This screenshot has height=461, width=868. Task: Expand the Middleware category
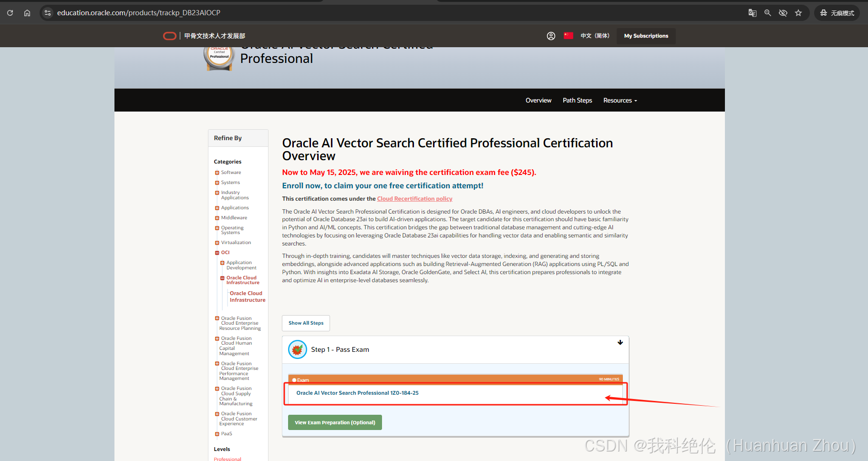(217, 218)
